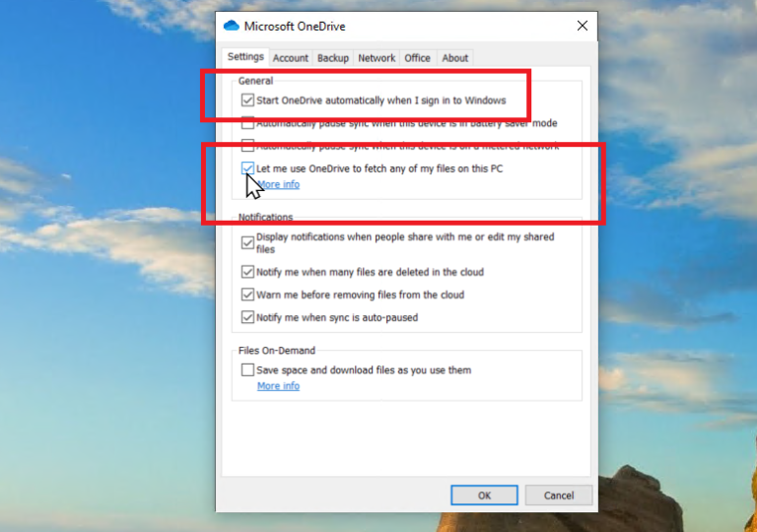Open More info link under Files On-Demand

tap(278, 386)
